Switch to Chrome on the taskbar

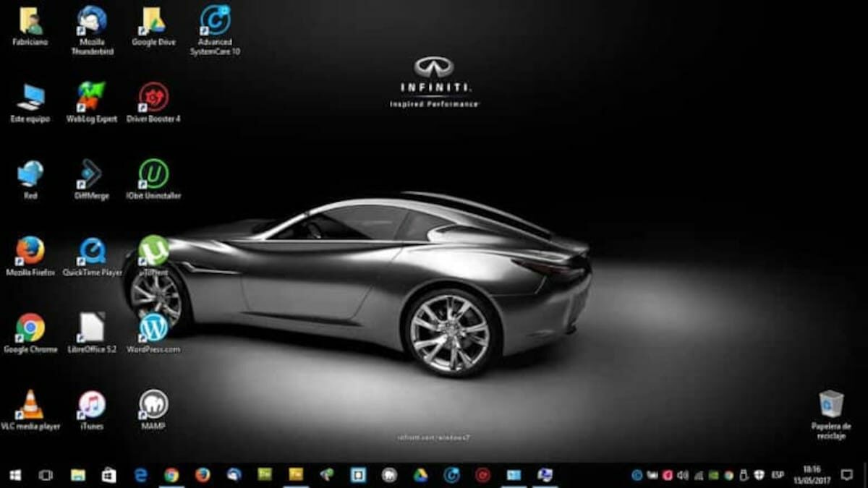click(171, 475)
